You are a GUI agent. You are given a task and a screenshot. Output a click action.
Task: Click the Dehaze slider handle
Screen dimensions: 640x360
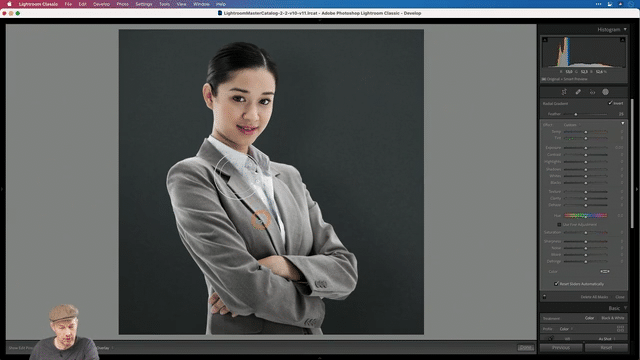tap(586, 205)
